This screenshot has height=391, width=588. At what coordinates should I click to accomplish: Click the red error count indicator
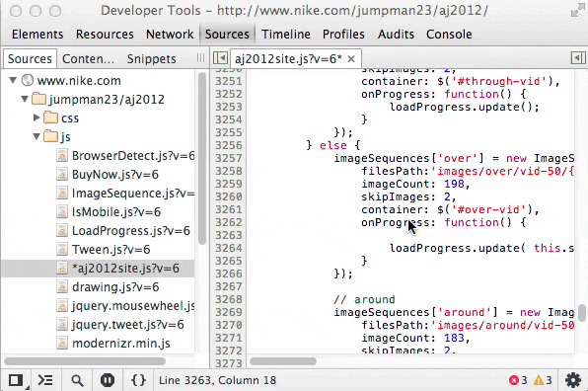[x=518, y=380]
